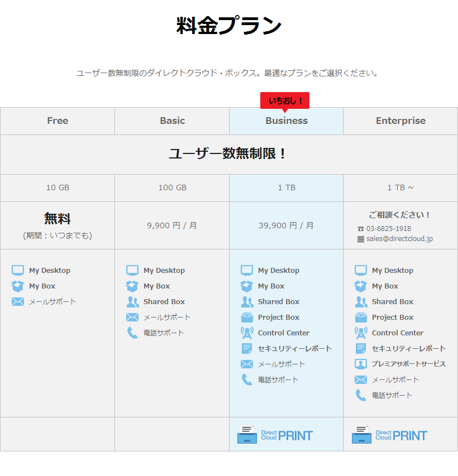The width and height of the screenshot is (458, 476).
Task: Select the Shared Box icon in Business column
Action: [246, 301]
